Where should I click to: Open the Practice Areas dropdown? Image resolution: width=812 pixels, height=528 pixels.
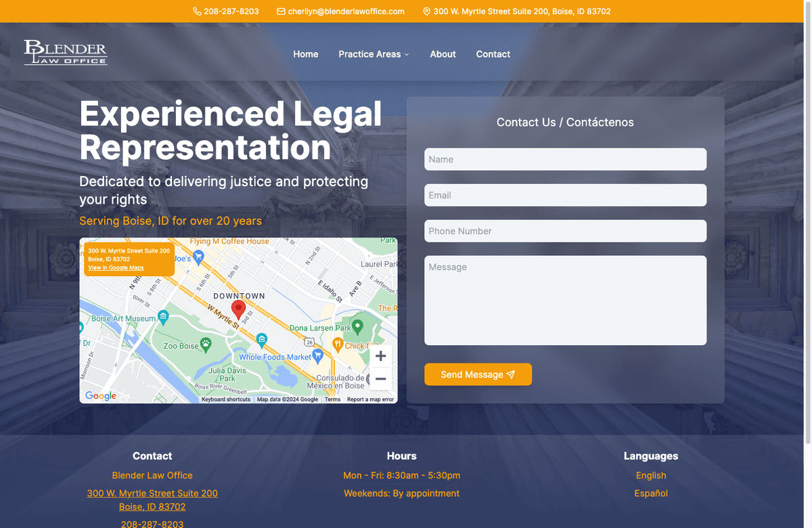pos(374,54)
